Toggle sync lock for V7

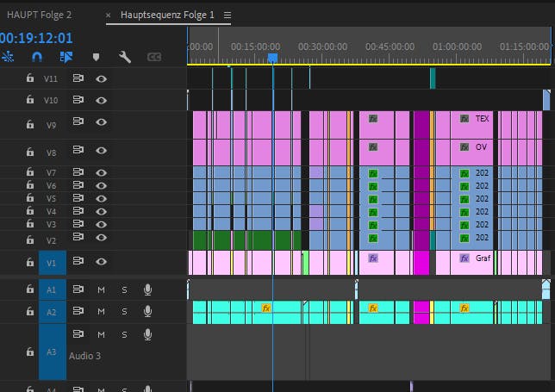78,172
